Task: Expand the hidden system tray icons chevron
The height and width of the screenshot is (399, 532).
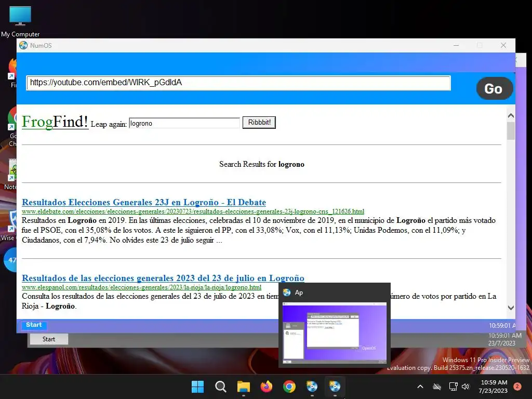Action: pos(420,387)
